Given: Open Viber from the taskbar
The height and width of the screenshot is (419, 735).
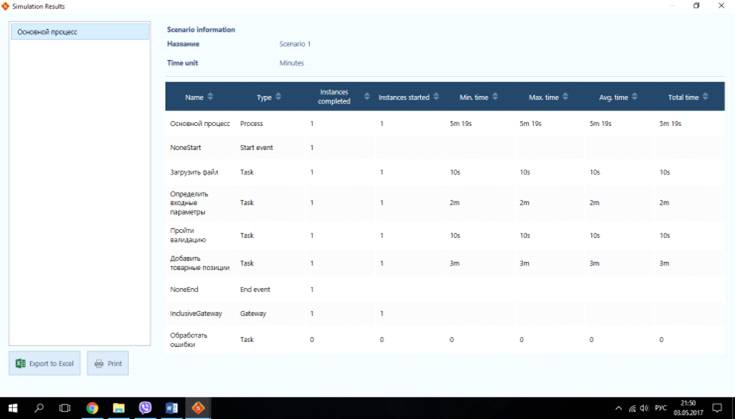Looking at the screenshot, I should 145,408.
